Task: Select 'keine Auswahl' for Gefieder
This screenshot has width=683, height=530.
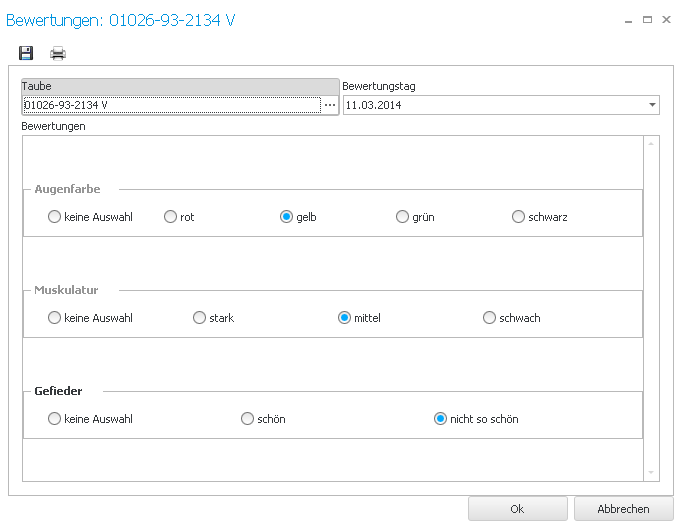Action: [x=55, y=419]
